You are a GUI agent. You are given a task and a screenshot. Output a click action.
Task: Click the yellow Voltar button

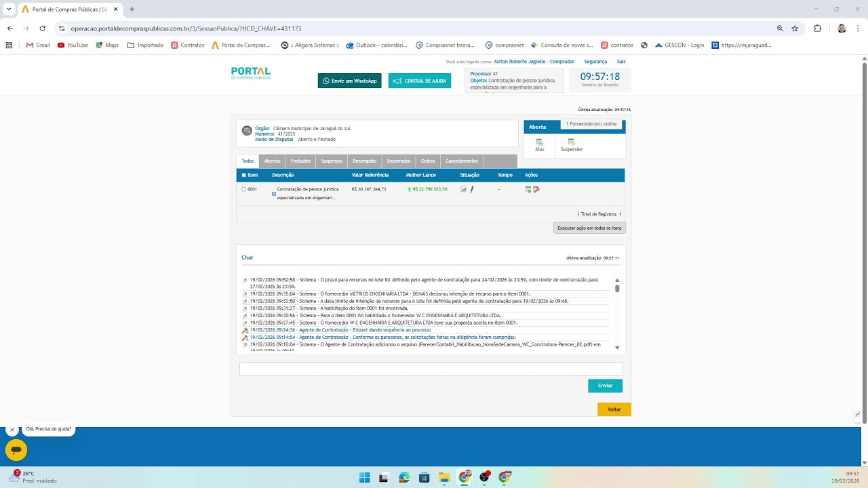click(614, 409)
